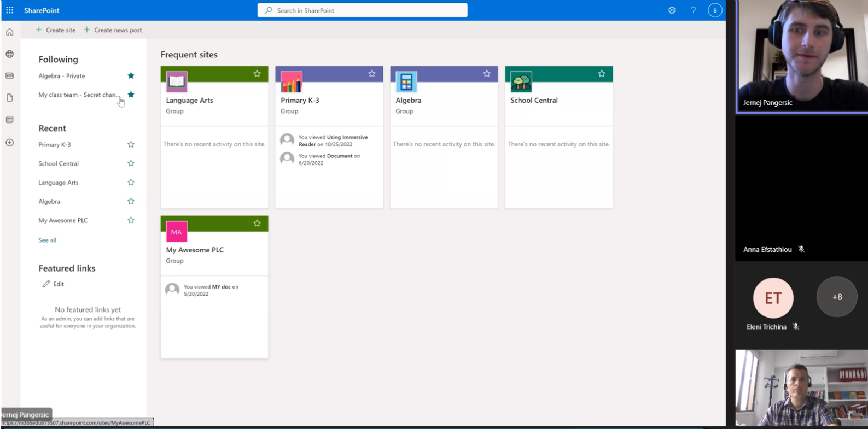Click the Search in SharePoint box
This screenshot has width=868, height=429.
tap(362, 10)
